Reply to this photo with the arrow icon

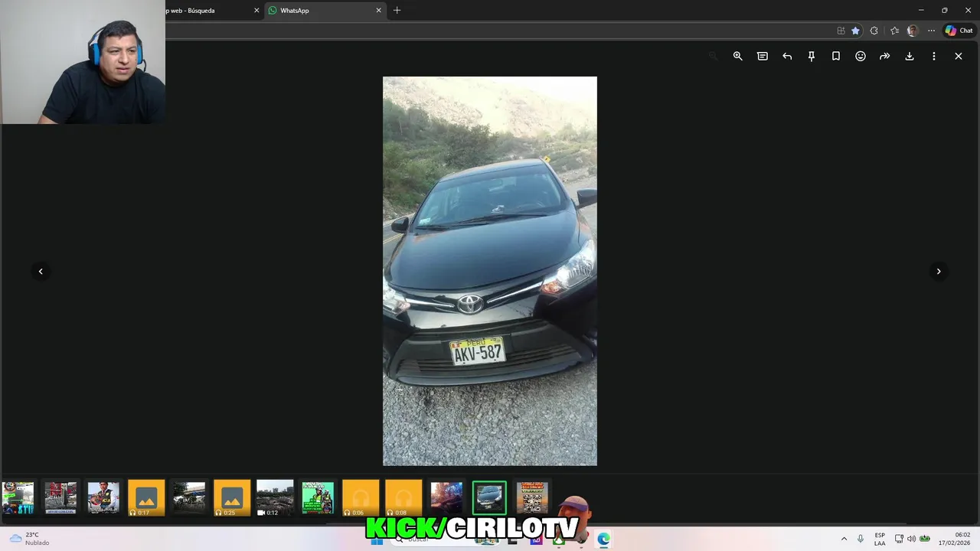pyautogui.click(x=787, y=56)
